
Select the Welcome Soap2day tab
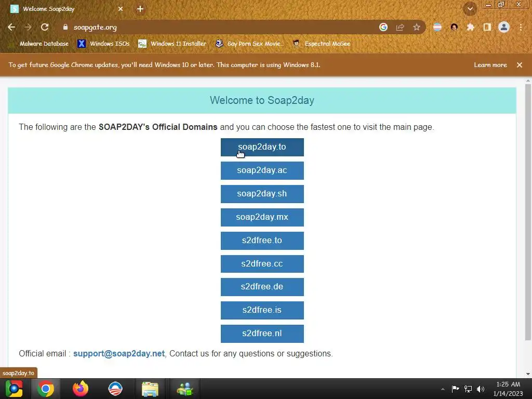[x=67, y=9]
